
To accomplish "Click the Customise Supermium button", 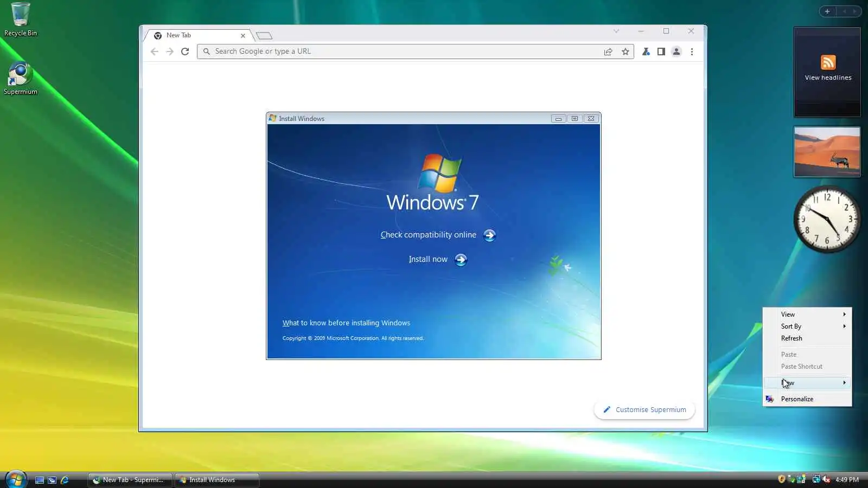I will click(x=644, y=410).
